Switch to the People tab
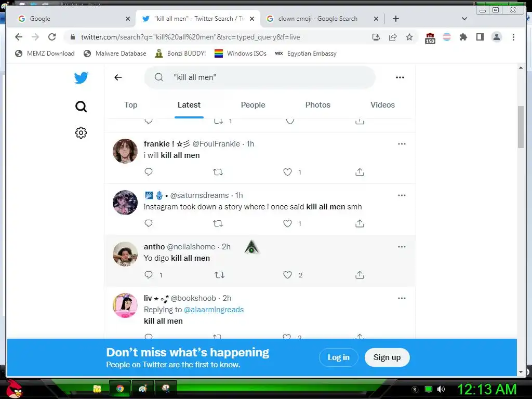 pyautogui.click(x=253, y=105)
